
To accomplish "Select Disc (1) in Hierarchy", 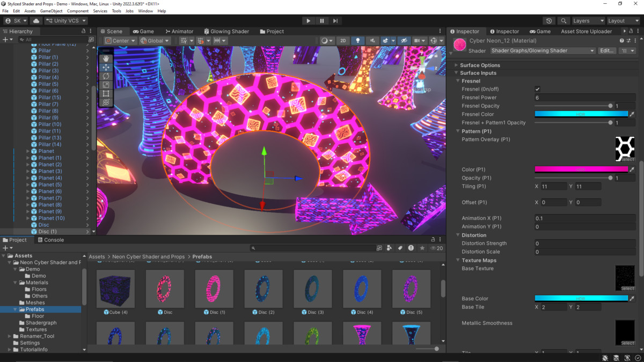I will point(48,232).
